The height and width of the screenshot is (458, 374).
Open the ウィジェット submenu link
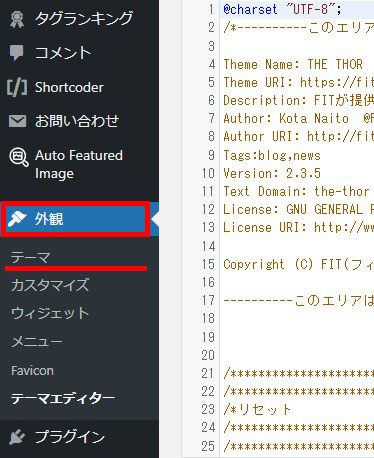coord(50,314)
